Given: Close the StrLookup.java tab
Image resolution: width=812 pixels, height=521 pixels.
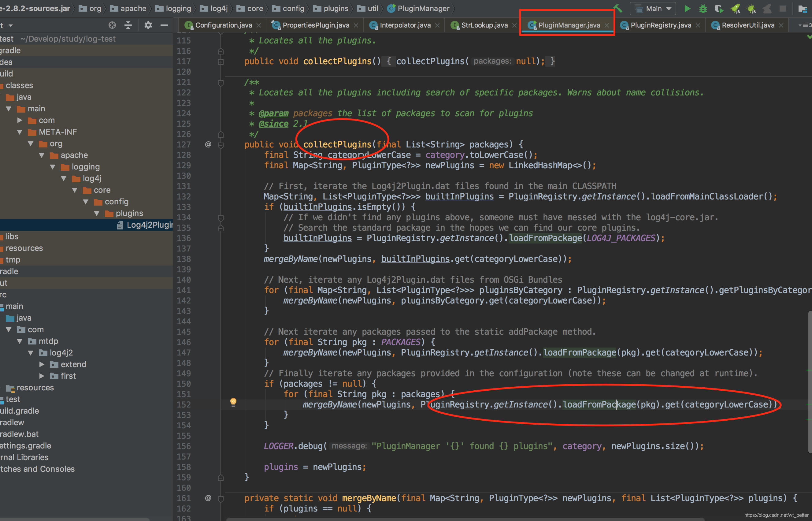Looking at the screenshot, I should pyautogui.click(x=515, y=25).
